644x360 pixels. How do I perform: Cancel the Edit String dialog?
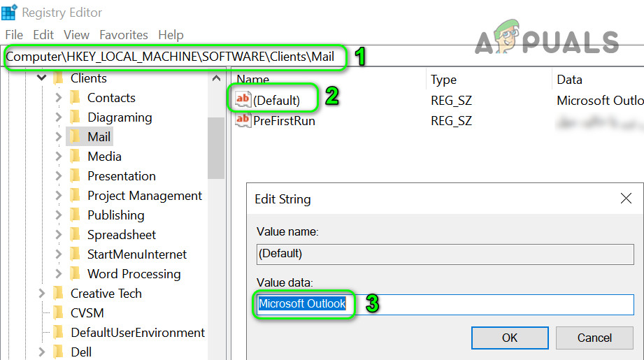(x=594, y=338)
